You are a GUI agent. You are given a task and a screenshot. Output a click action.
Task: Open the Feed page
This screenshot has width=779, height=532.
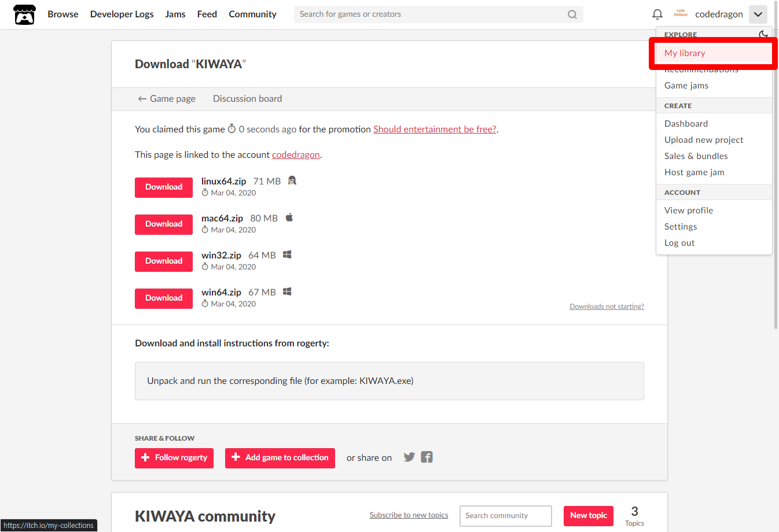[207, 14]
